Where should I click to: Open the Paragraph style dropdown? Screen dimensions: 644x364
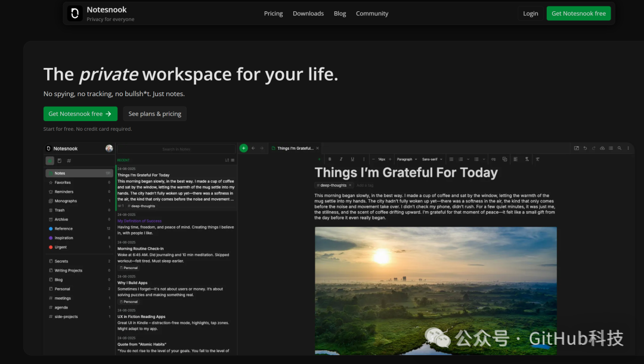click(406, 159)
